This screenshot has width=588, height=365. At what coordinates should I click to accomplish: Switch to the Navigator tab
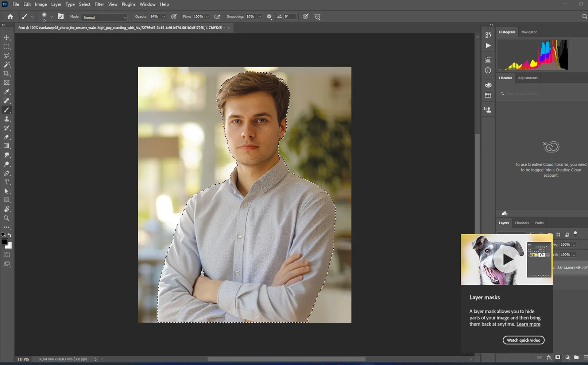click(x=529, y=32)
